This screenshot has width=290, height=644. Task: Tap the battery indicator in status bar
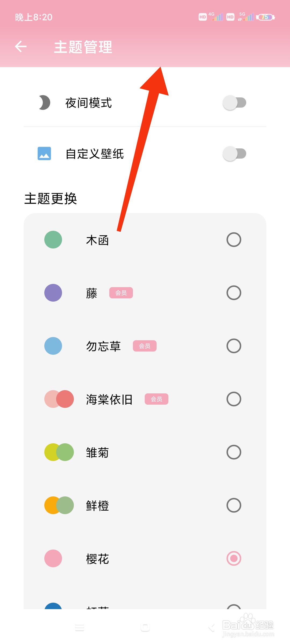point(266,17)
